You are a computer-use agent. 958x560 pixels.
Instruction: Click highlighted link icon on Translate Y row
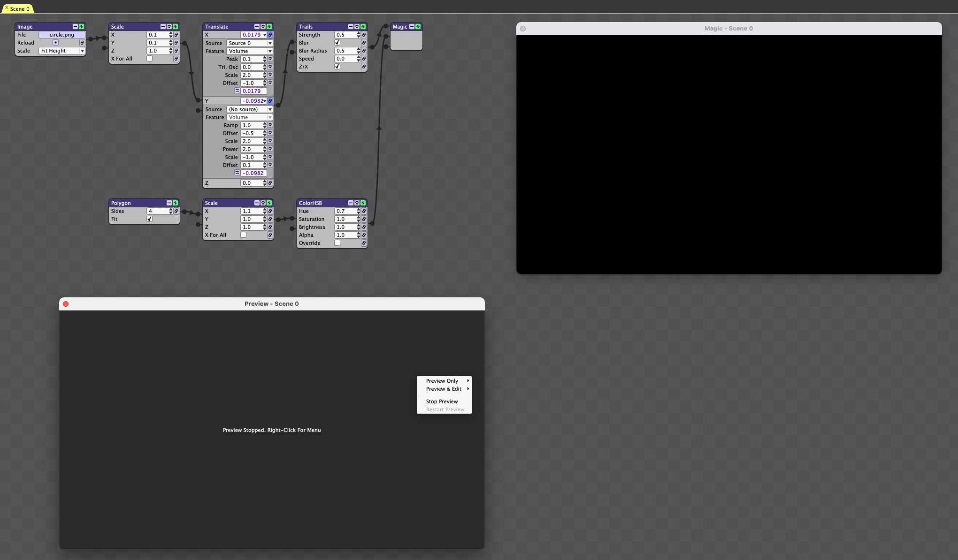[270, 101]
